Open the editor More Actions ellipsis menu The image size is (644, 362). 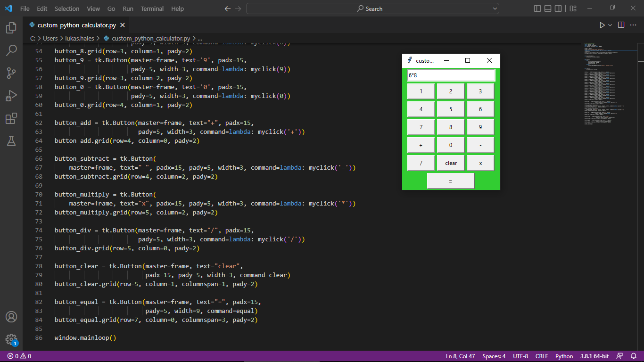tap(634, 25)
